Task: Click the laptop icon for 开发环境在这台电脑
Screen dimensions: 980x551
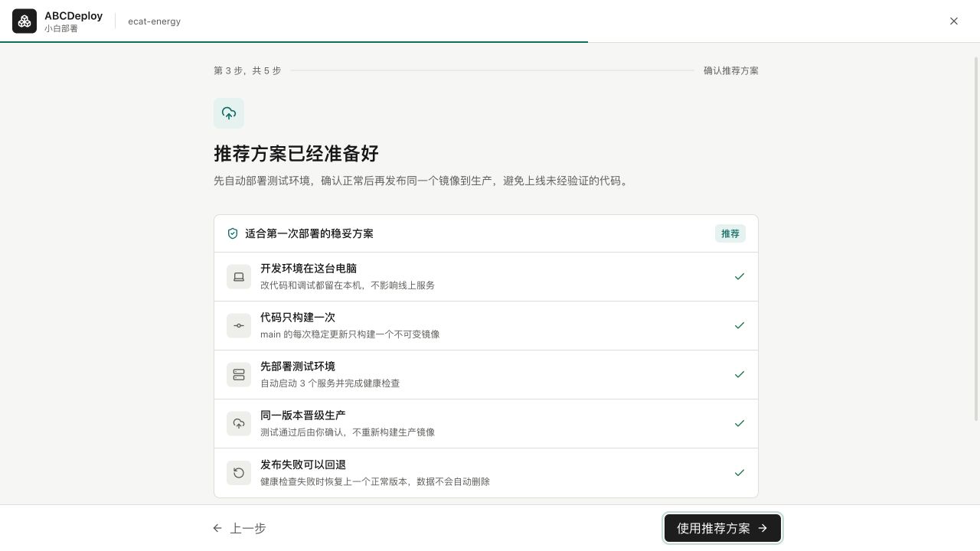Action: pos(239,276)
